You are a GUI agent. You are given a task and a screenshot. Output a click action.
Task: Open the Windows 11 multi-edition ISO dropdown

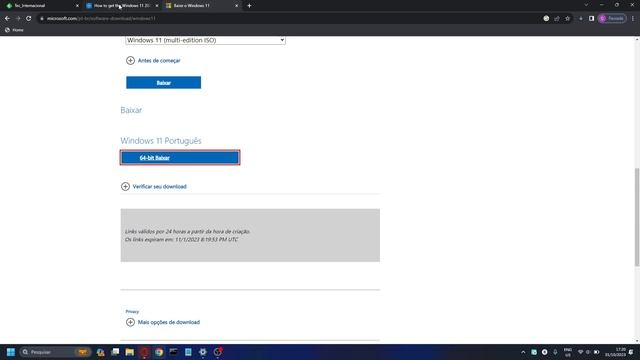205,40
